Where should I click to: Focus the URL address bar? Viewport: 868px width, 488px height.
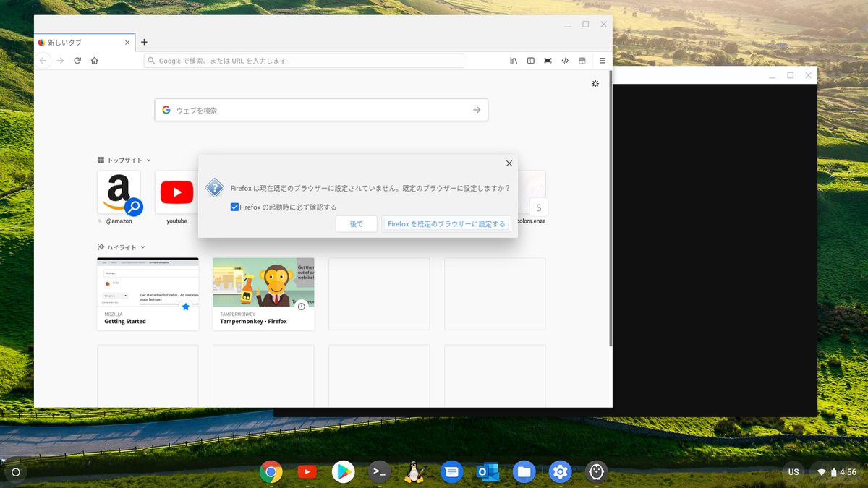pyautogui.click(x=304, y=61)
